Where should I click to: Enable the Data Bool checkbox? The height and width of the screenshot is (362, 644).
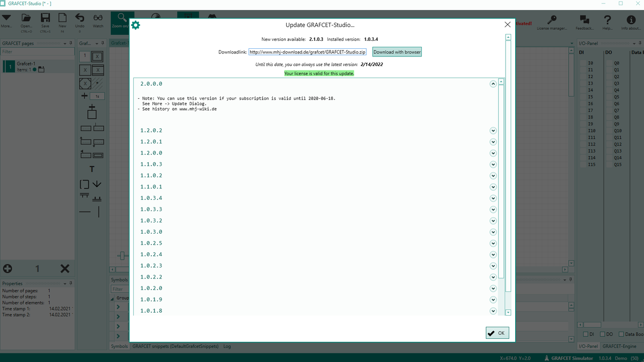click(x=621, y=334)
